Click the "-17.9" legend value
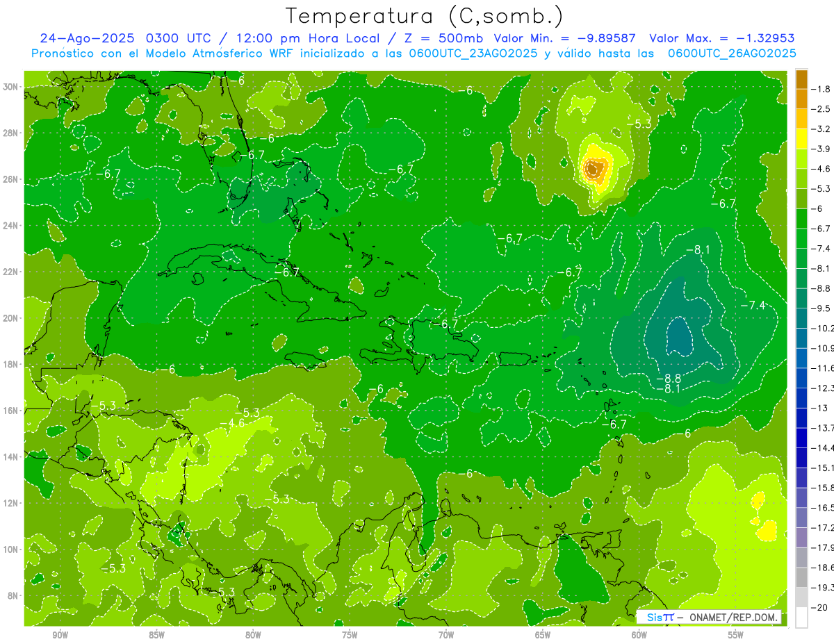 pyautogui.click(x=824, y=547)
